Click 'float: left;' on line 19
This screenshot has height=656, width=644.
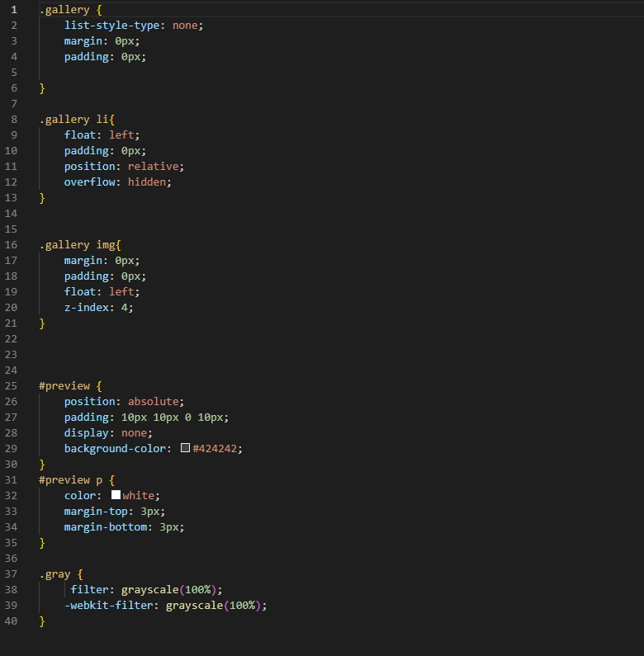pos(102,291)
